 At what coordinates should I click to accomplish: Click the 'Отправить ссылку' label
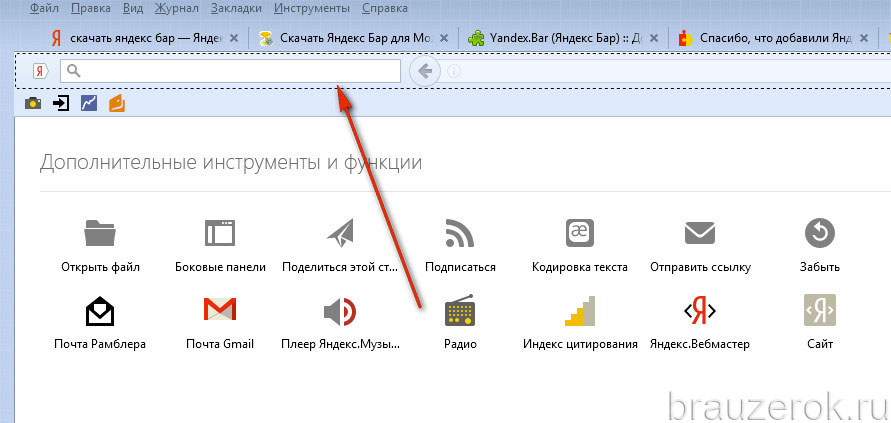[x=701, y=267]
